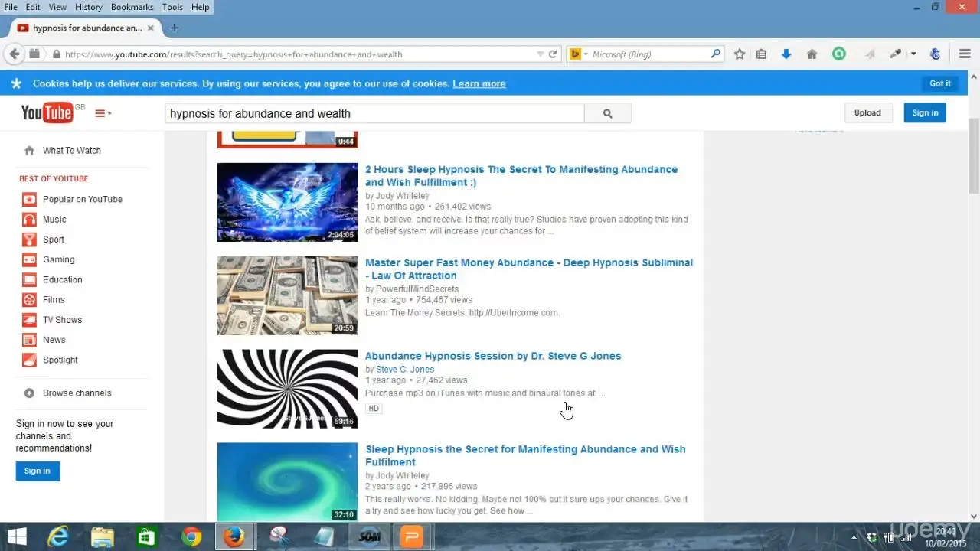Open the Help menu
Viewport: 980px width, 551px height.
[x=201, y=7]
